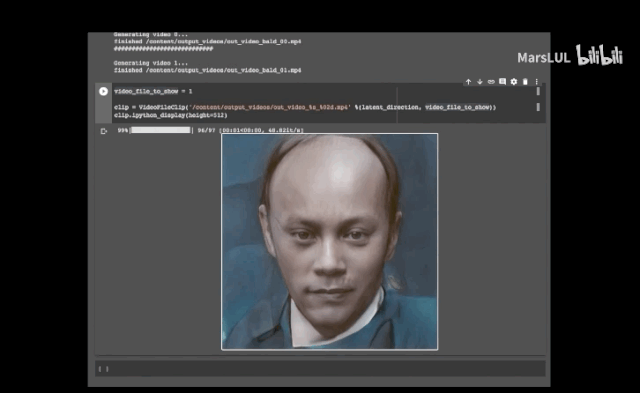This screenshot has width=640, height=393.
Task: Place cursor on video_file_to_show = 1 line
Action: tap(153, 91)
